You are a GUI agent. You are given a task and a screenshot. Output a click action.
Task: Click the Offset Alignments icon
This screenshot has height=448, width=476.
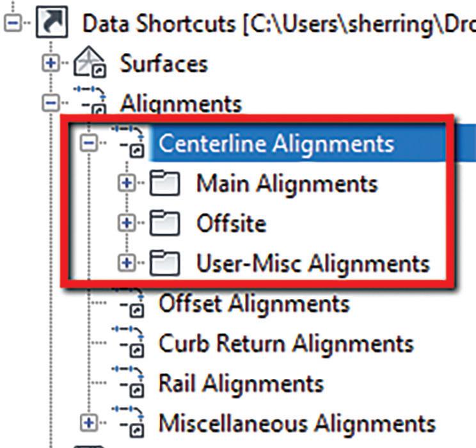point(128,303)
